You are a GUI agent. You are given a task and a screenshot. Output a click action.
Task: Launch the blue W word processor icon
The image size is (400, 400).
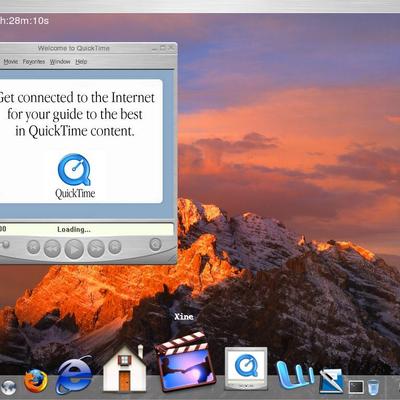click(x=295, y=375)
